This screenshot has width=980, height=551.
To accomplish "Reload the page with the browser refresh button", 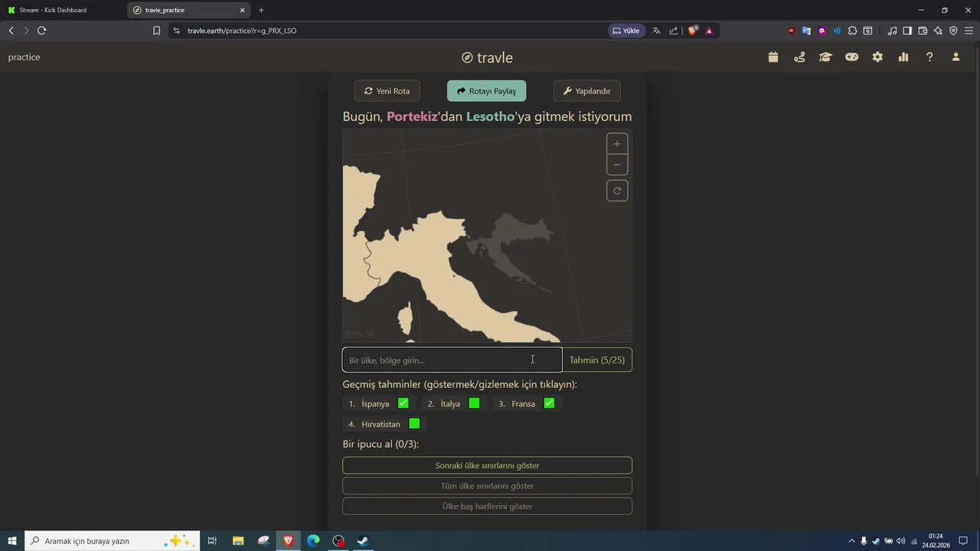I will tap(41, 31).
